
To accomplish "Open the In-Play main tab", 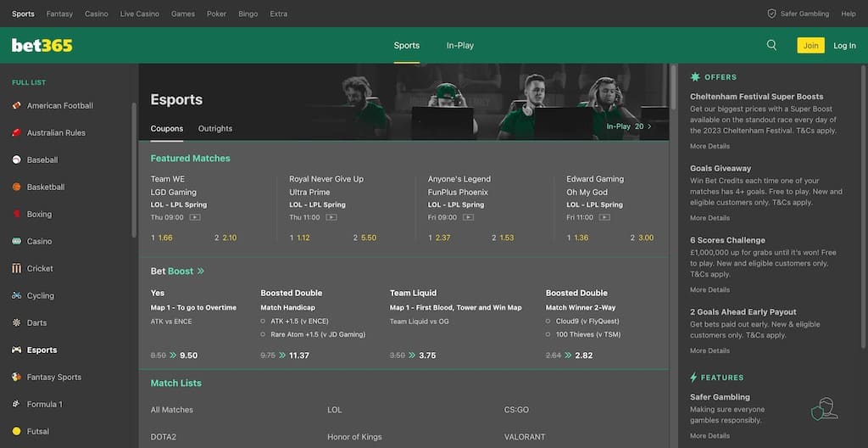I will point(460,46).
